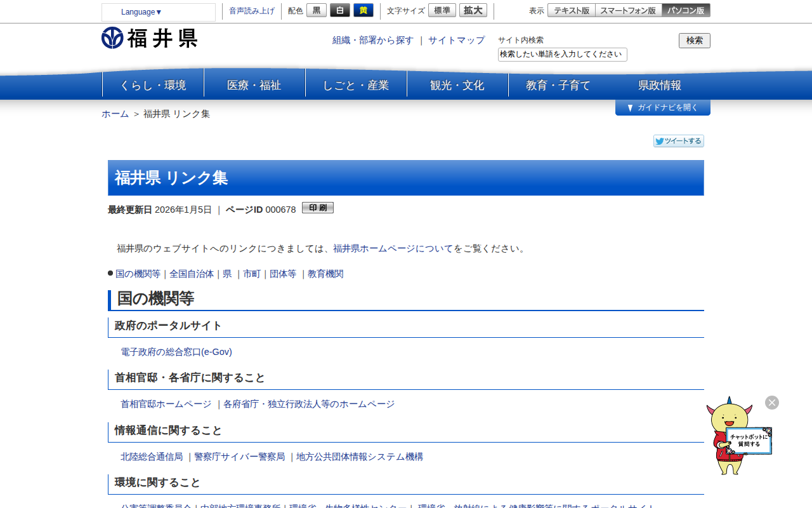Open 音声読み上げ voice reading
This screenshot has height=508, width=812.
point(252,11)
